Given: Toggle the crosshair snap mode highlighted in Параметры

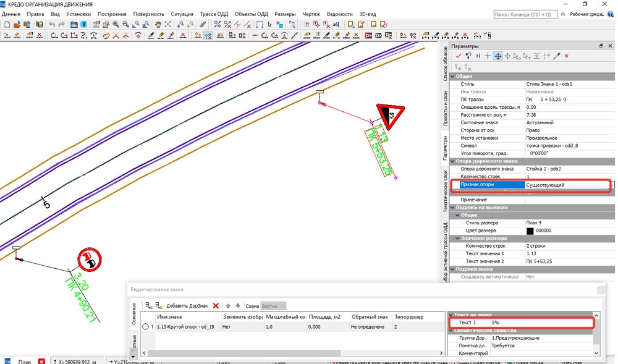Looking at the screenshot, I should tap(497, 56).
